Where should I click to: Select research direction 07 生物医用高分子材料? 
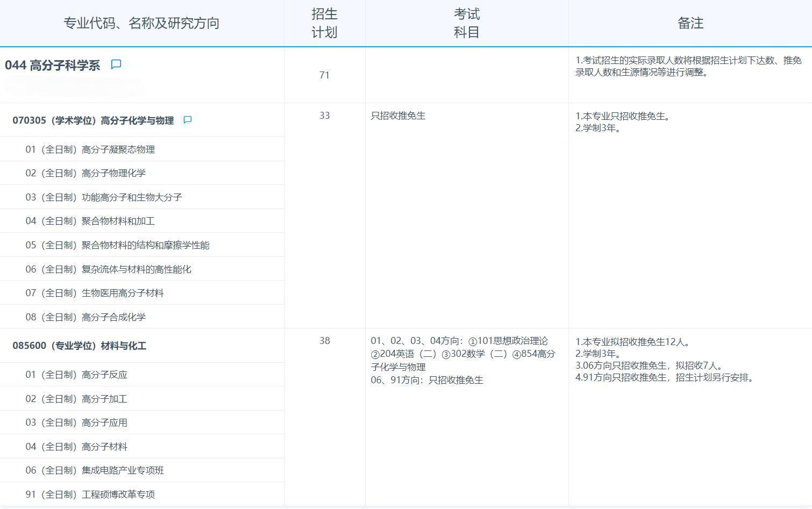(94, 292)
